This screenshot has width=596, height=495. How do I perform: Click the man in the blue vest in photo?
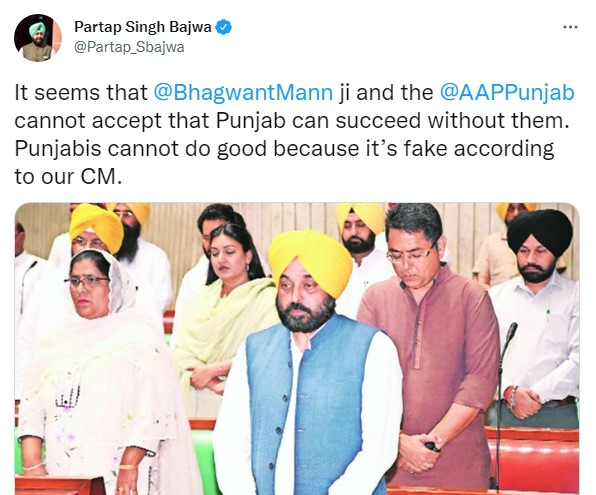307,365
